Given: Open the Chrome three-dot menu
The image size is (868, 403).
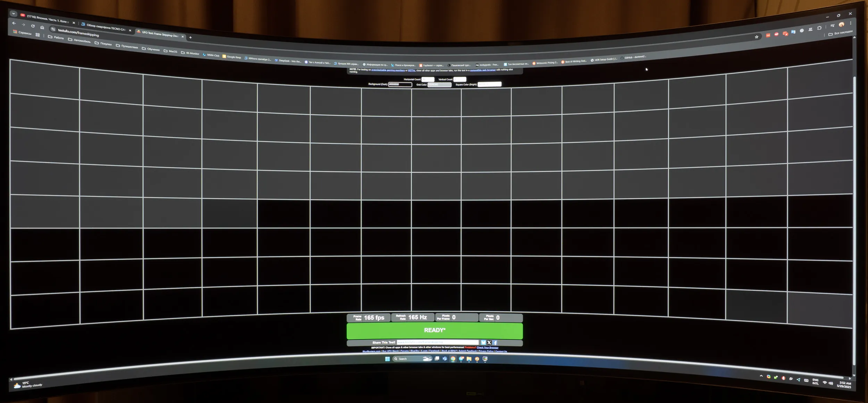Looking at the screenshot, I should pos(851,23).
